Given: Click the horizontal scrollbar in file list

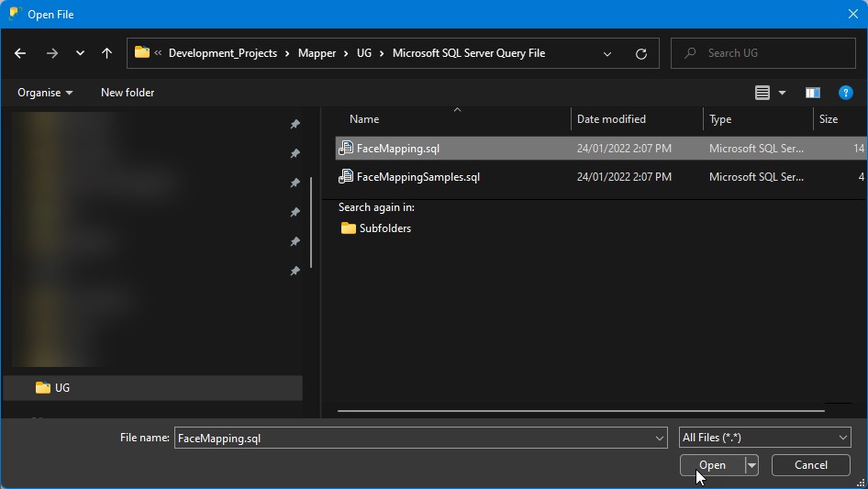Looking at the screenshot, I should pyautogui.click(x=580, y=411).
